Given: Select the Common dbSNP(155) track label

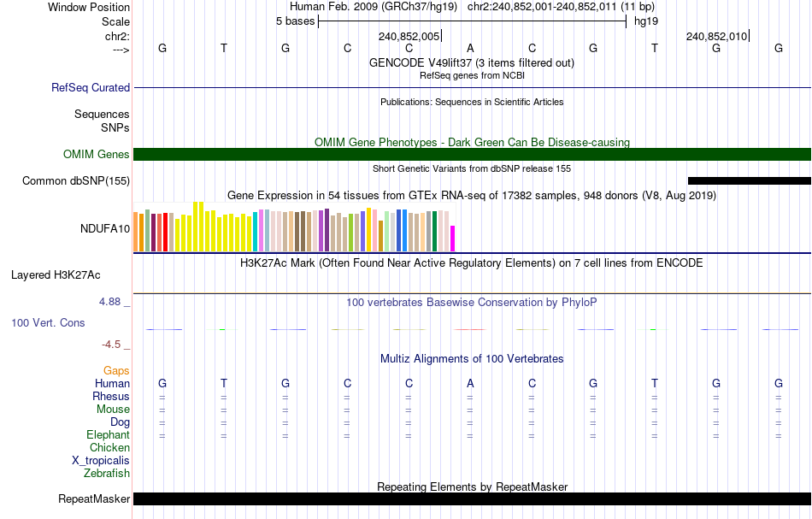Looking at the screenshot, I should pos(76,180).
